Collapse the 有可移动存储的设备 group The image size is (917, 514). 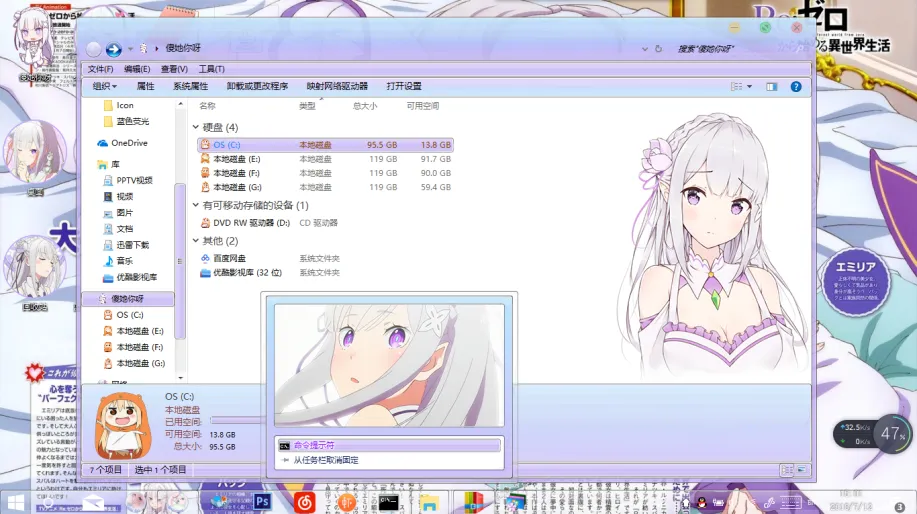tap(196, 206)
